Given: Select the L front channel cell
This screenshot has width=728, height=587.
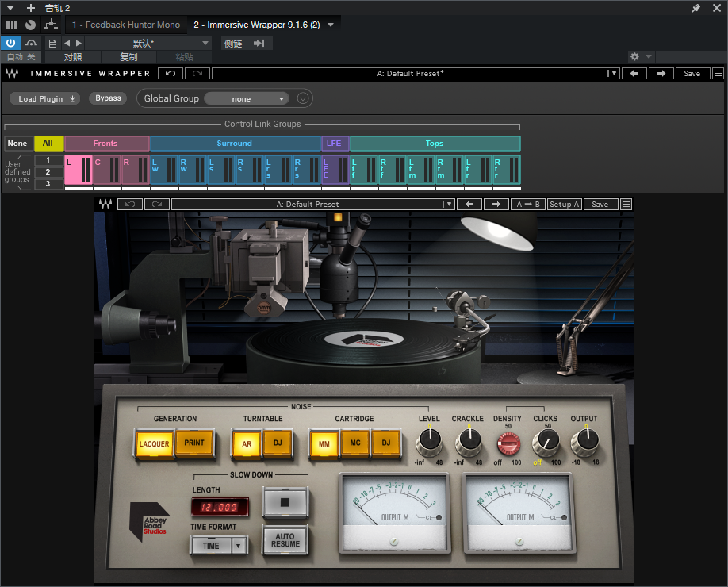Looking at the screenshot, I should coord(79,170).
